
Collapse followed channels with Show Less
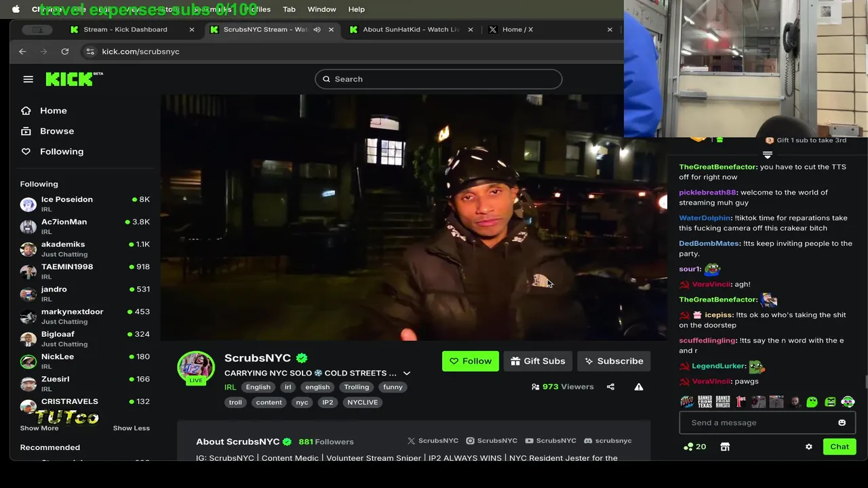pyautogui.click(x=131, y=428)
